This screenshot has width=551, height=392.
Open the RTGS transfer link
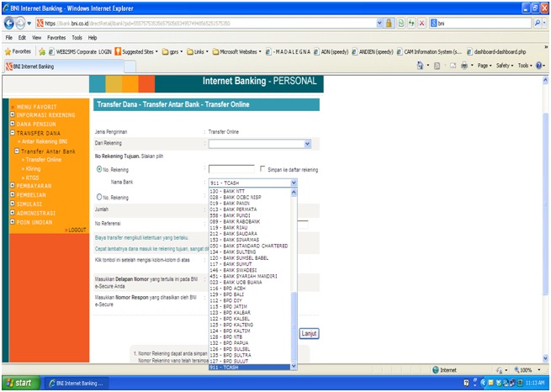[x=30, y=177]
